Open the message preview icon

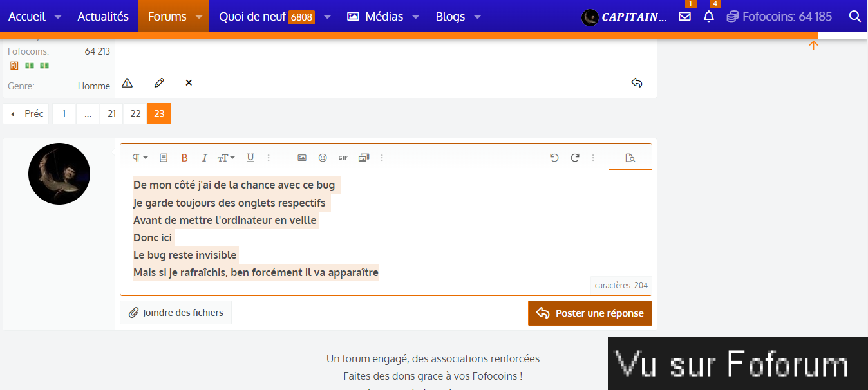[x=630, y=158]
